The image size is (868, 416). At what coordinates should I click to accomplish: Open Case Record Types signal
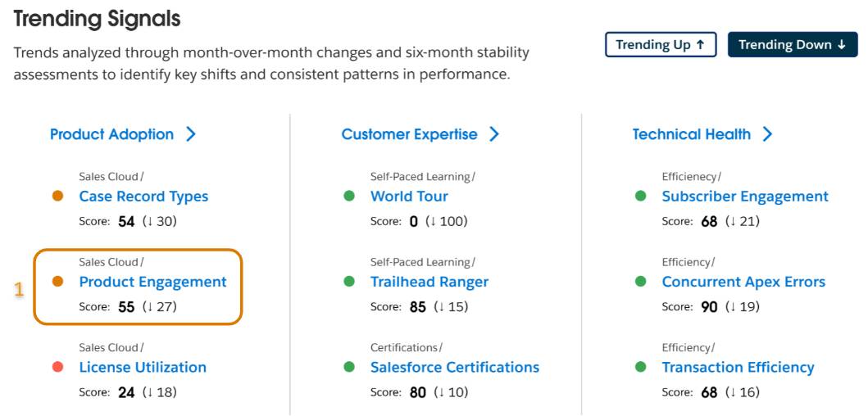point(143,197)
